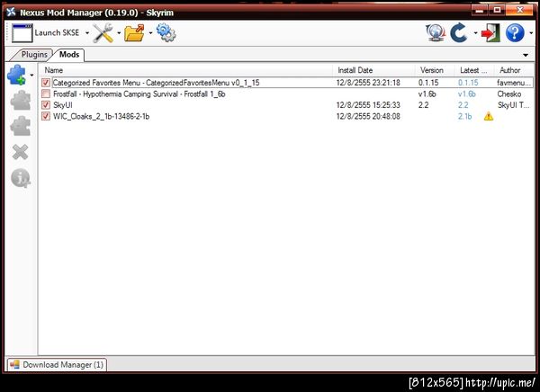Open the settings gears icon
This screenshot has height=392, width=540.
point(166,33)
